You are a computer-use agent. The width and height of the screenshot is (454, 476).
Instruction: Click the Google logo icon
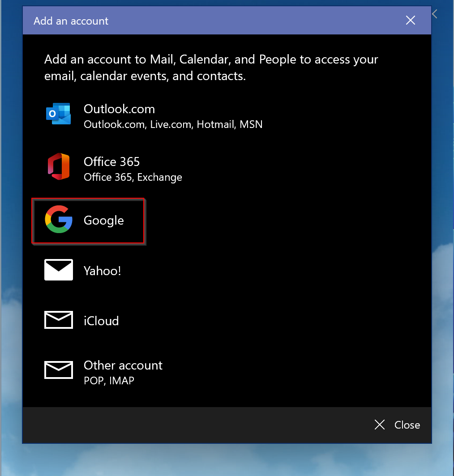[59, 220]
